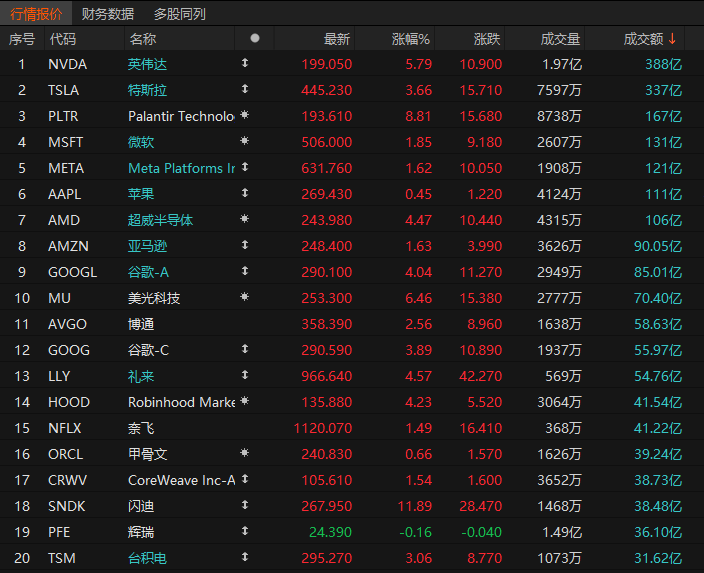Select the 谷歌-C name cell

148,350
